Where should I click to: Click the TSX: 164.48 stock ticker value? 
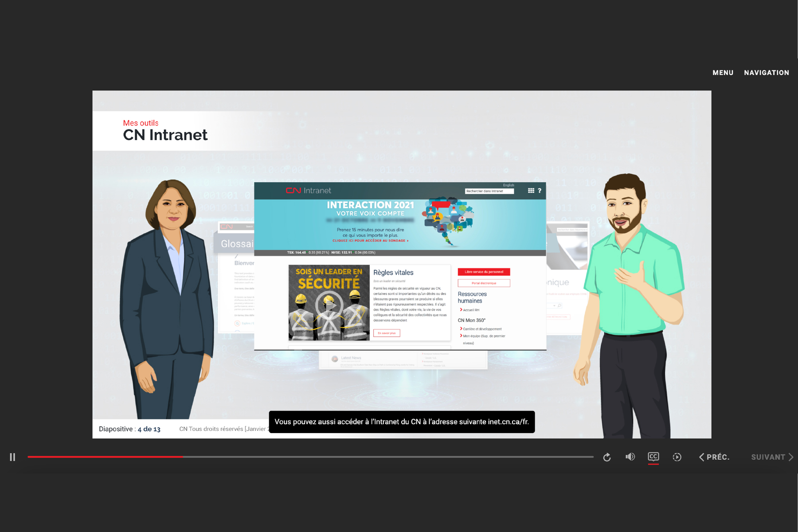[296, 253]
